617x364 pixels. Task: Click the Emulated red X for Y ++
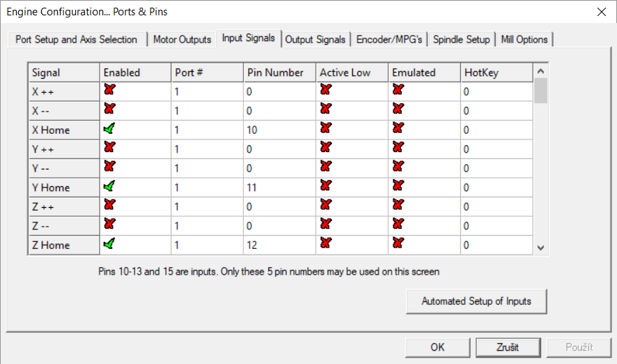(397, 147)
